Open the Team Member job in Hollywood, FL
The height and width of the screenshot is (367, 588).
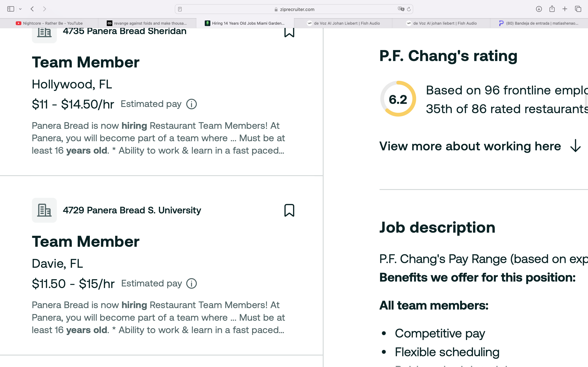86,62
